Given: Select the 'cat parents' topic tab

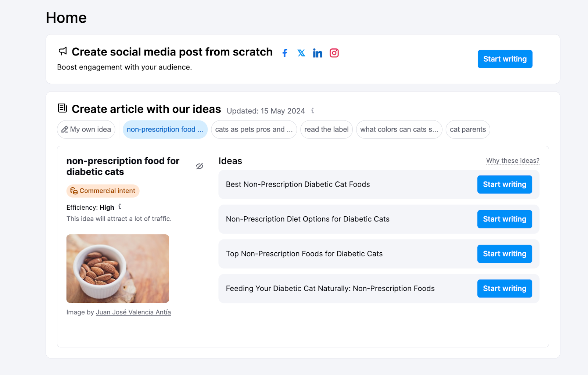Looking at the screenshot, I should click(467, 129).
